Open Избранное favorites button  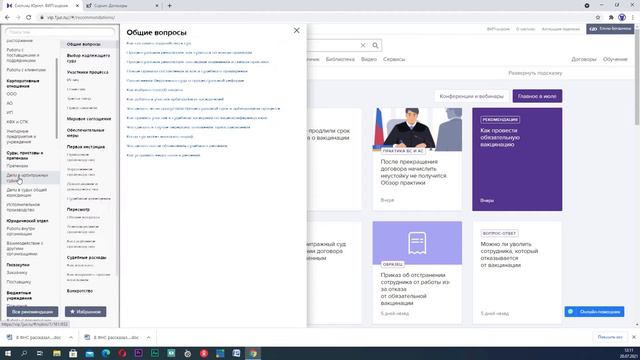[x=85, y=312]
